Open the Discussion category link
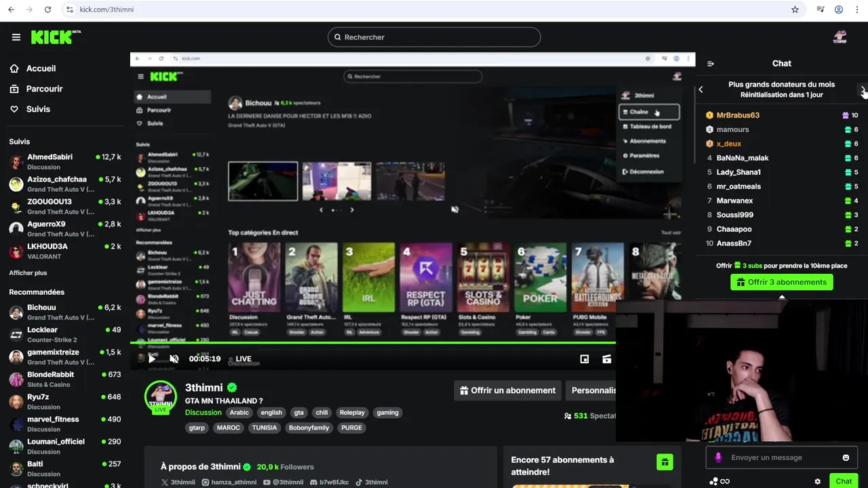 (x=203, y=413)
